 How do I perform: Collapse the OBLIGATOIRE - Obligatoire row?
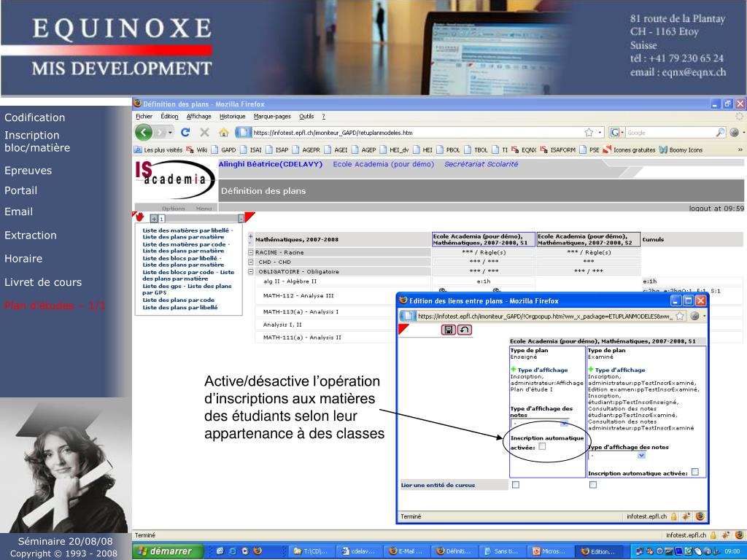coord(251,271)
